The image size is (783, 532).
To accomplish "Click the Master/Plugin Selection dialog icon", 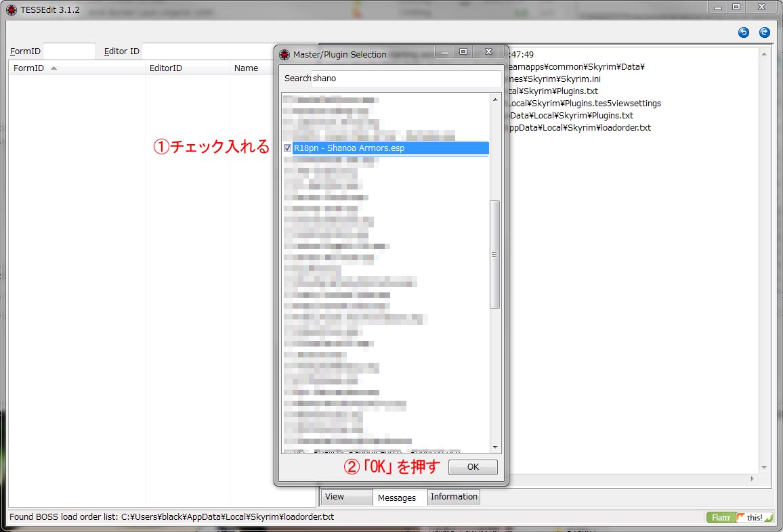I will (284, 54).
